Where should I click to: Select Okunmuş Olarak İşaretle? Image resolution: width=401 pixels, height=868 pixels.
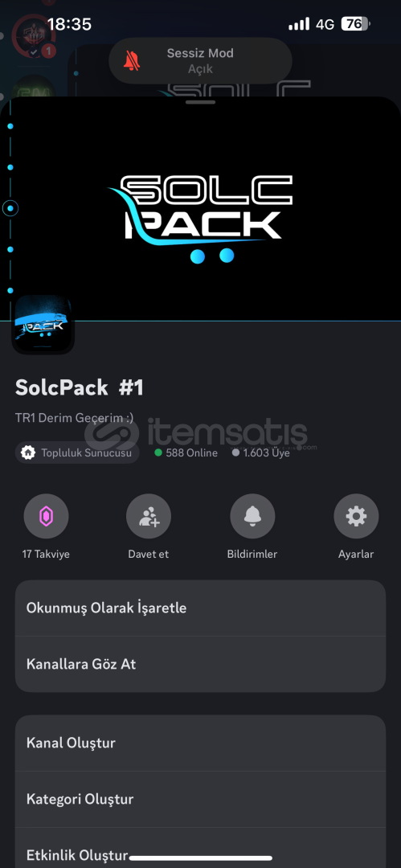coord(201,608)
